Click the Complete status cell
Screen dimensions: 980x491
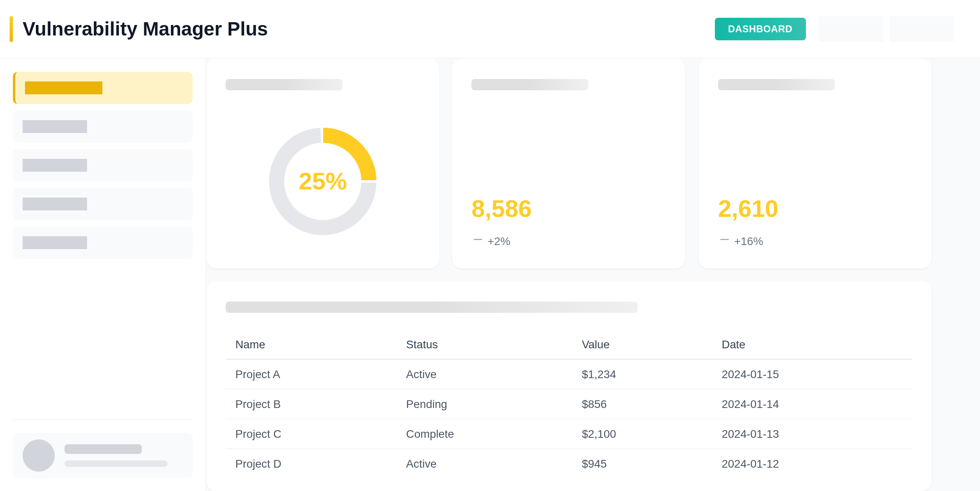coord(430,434)
